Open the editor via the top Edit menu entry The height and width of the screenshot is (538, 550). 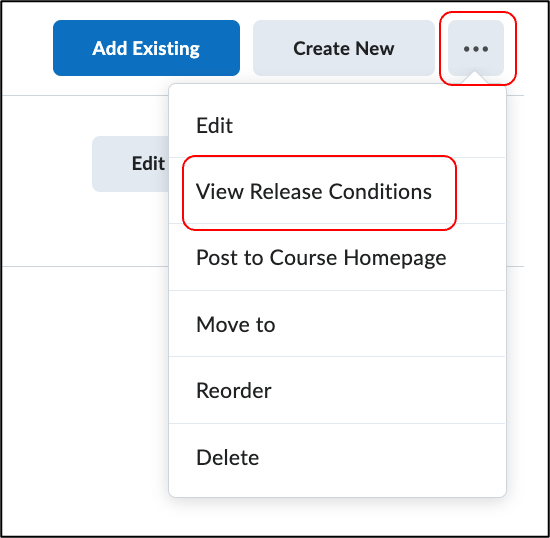point(337,125)
